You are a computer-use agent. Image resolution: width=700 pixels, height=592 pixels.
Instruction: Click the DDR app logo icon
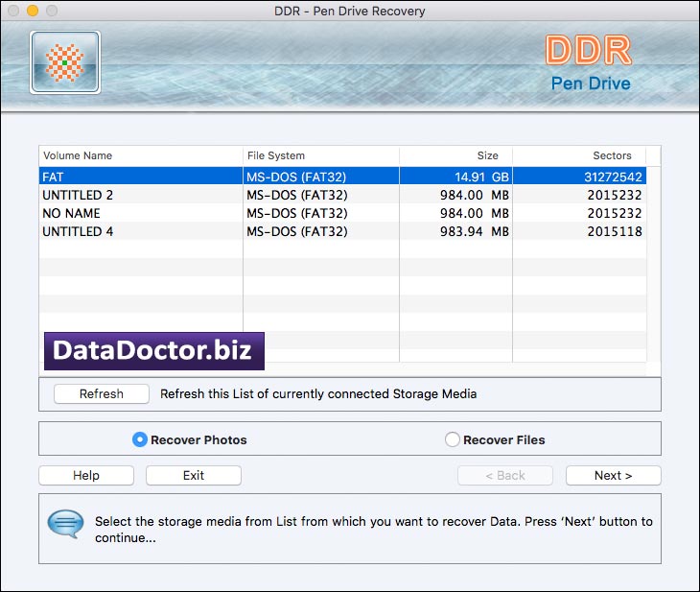(65, 62)
